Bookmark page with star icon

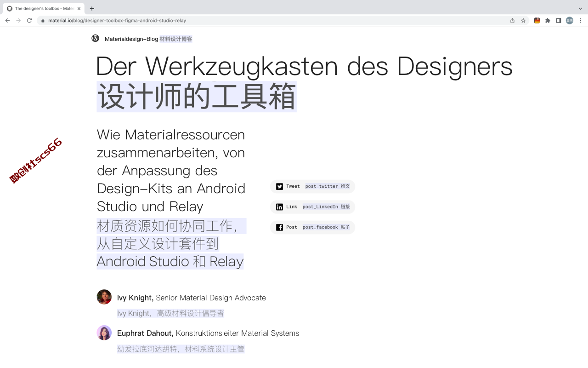[x=523, y=21]
